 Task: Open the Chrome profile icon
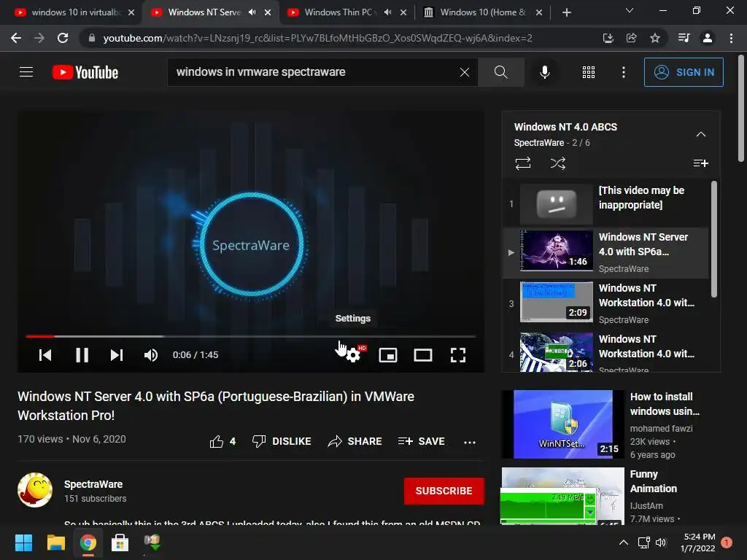click(708, 38)
